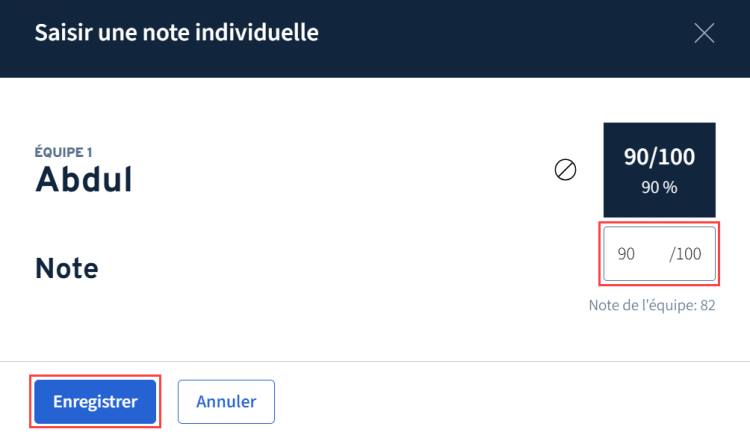Close the individual grade dialog
This screenshot has height=447, width=750.
(x=704, y=33)
